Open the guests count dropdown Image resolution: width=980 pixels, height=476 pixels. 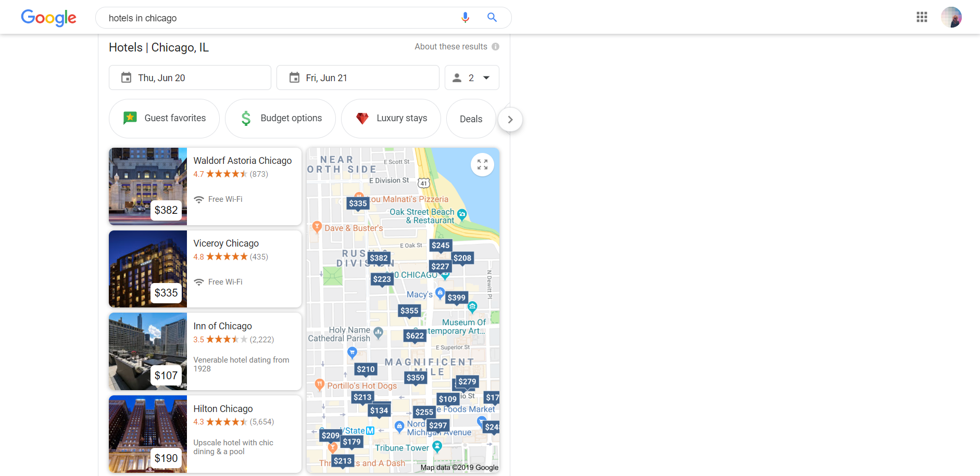(x=472, y=78)
